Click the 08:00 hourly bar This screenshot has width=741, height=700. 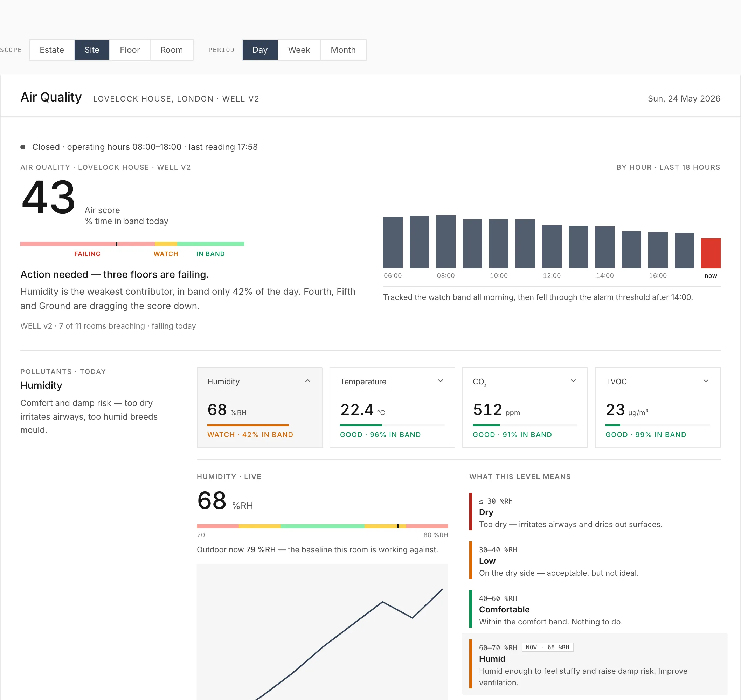coord(446,242)
